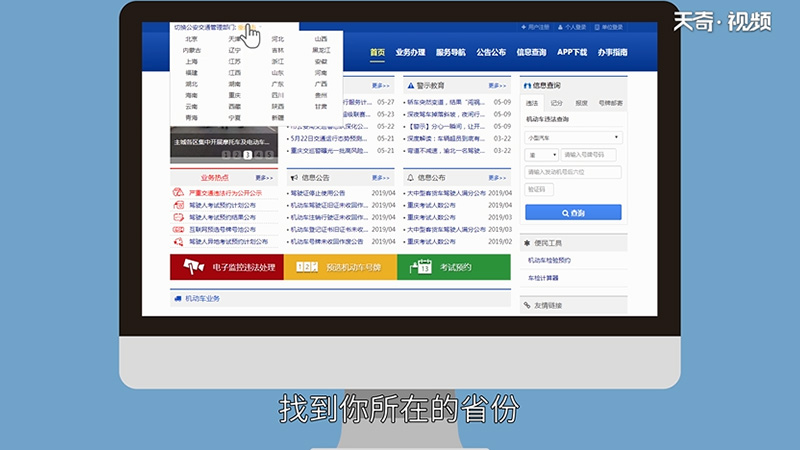Click the bell icon beside 信息公布
This screenshot has height=450, width=800.
point(410,178)
